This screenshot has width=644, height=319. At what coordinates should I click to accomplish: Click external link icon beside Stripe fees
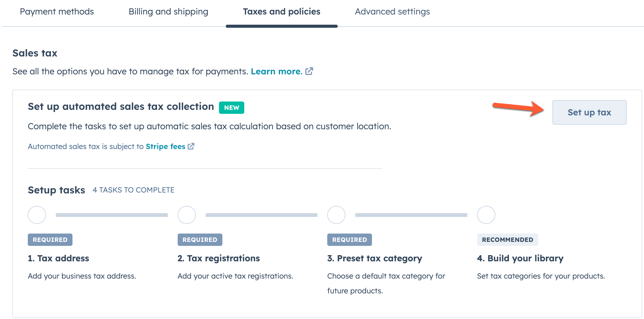point(191,146)
